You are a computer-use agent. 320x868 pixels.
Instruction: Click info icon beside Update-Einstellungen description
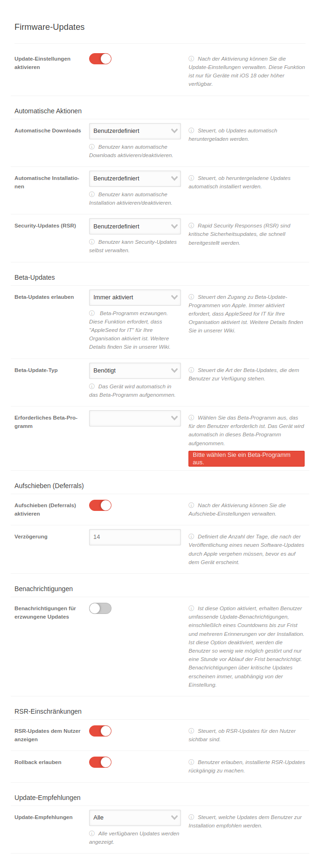point(191,59)
